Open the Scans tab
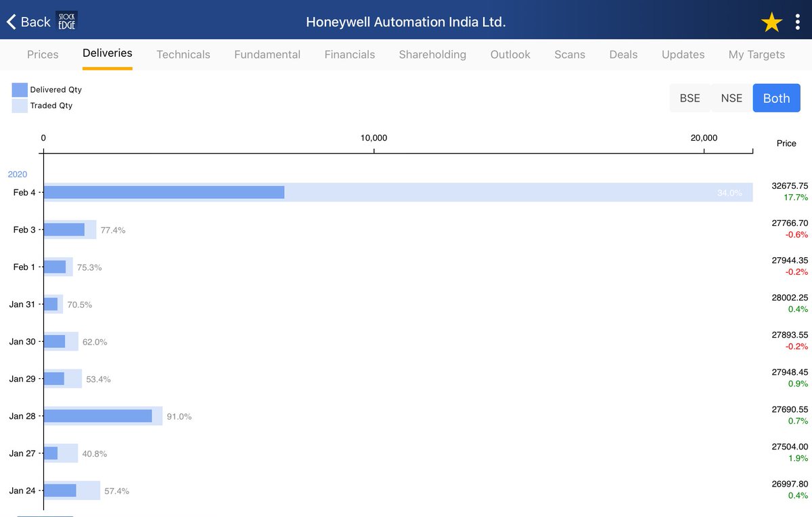This screenshot has width=812, height=517. 570,54
